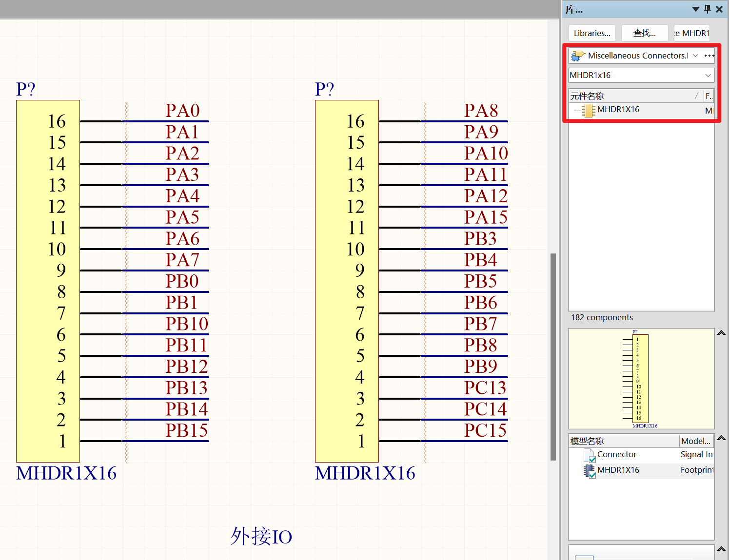
Task: Select the PB3 net label
Action: pyautogui.click(x=481, y=239)
